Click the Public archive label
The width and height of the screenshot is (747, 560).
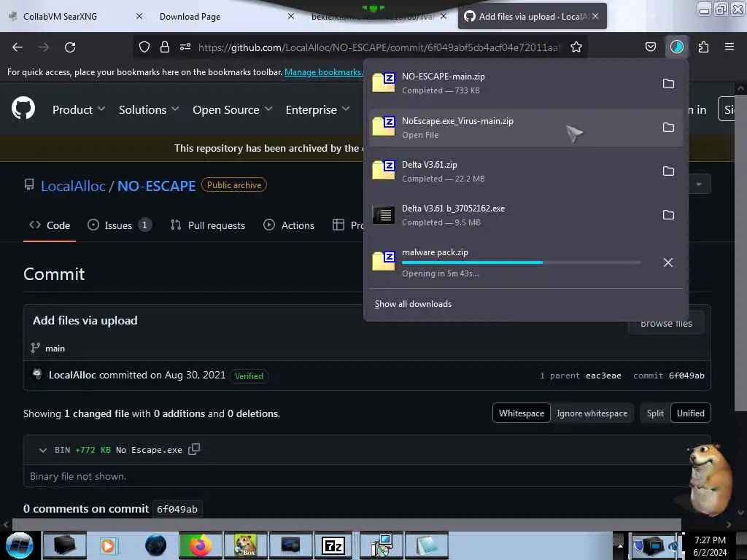[234, 184]
